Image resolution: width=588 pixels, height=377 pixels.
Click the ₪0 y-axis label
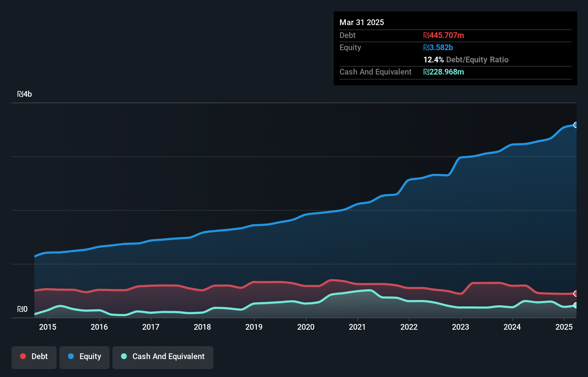pos(23,309)
